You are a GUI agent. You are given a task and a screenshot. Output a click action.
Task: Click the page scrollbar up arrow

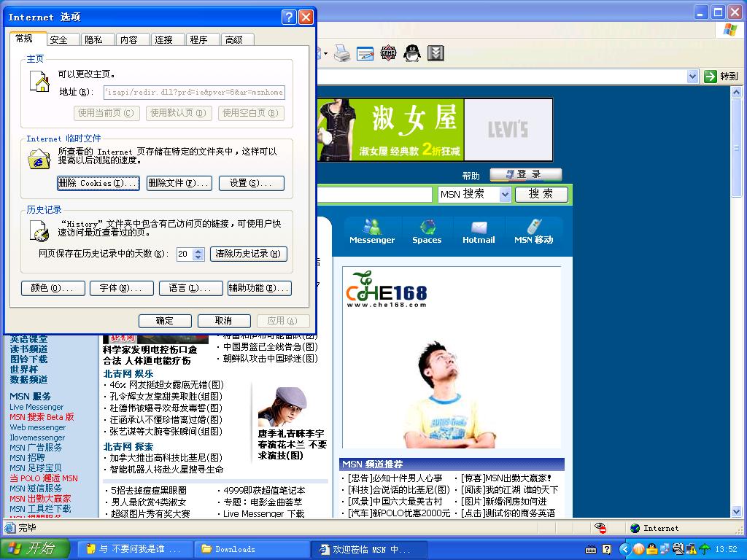pos(737,92)
